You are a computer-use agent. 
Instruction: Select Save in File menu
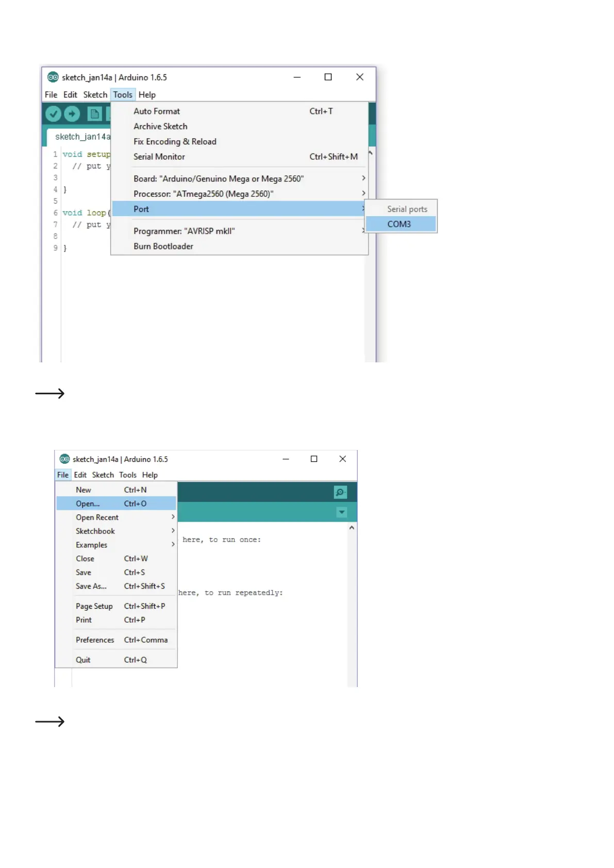pos(117,572)
